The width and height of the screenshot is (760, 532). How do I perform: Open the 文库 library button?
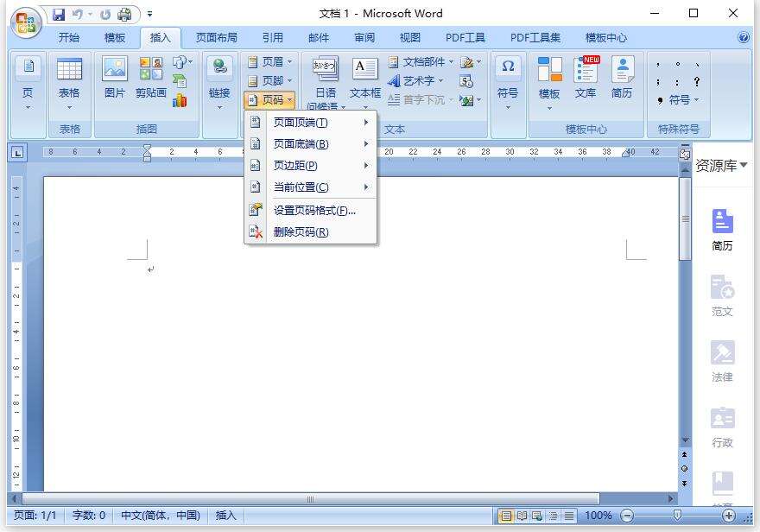586,78
